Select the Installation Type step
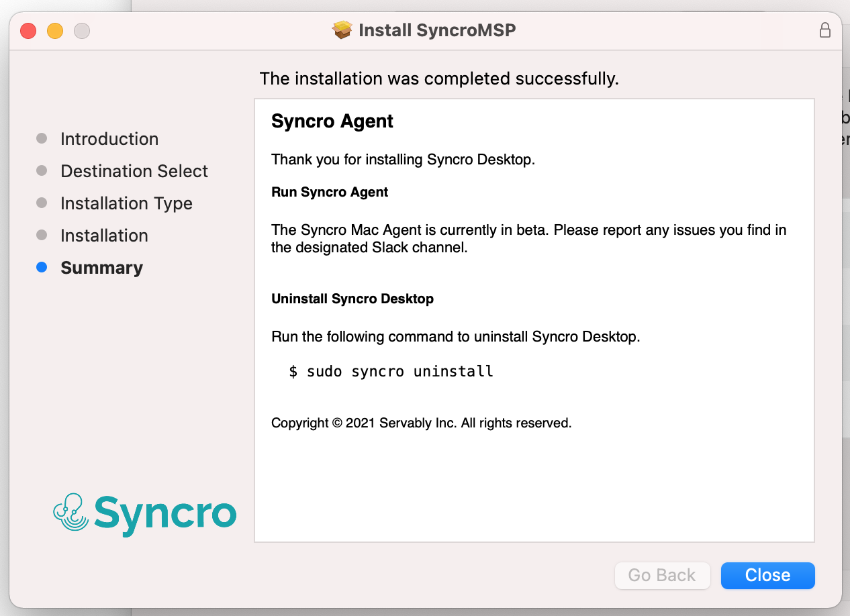 click(126, 203)
